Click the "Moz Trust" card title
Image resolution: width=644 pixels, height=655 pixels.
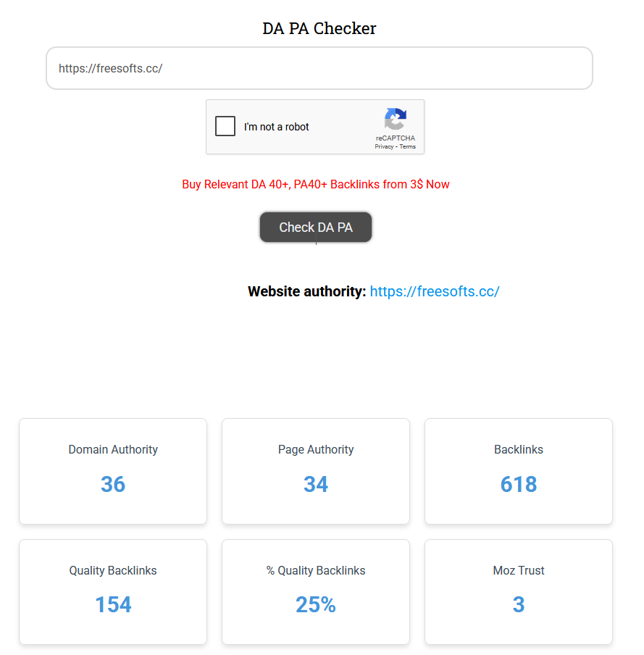[519, 570]
